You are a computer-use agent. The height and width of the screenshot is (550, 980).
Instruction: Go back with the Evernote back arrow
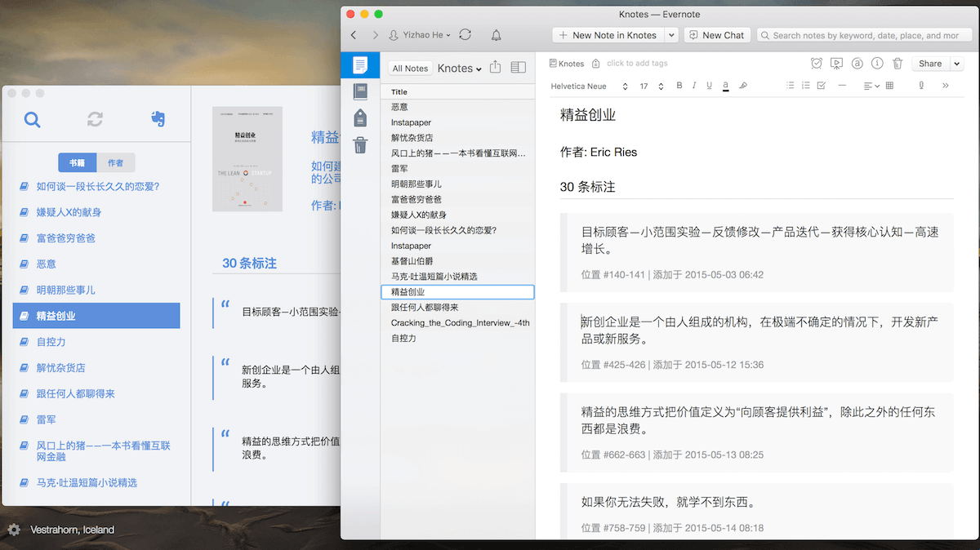354,35
